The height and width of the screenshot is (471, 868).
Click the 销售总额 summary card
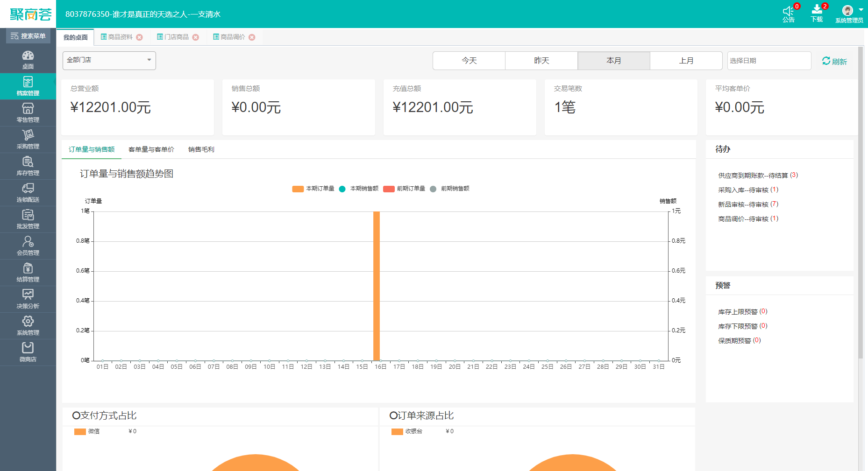299,107
